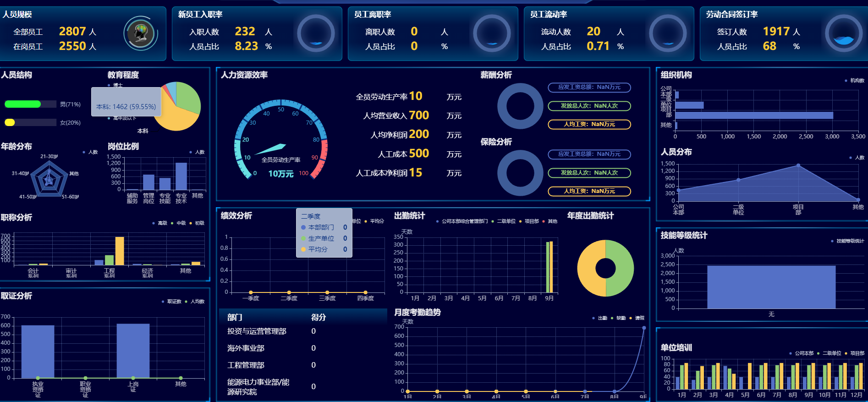868x402 pixels.
Task: Click the 专业技术 bar in 岗位比例
Action: click(x=181, y=176)
